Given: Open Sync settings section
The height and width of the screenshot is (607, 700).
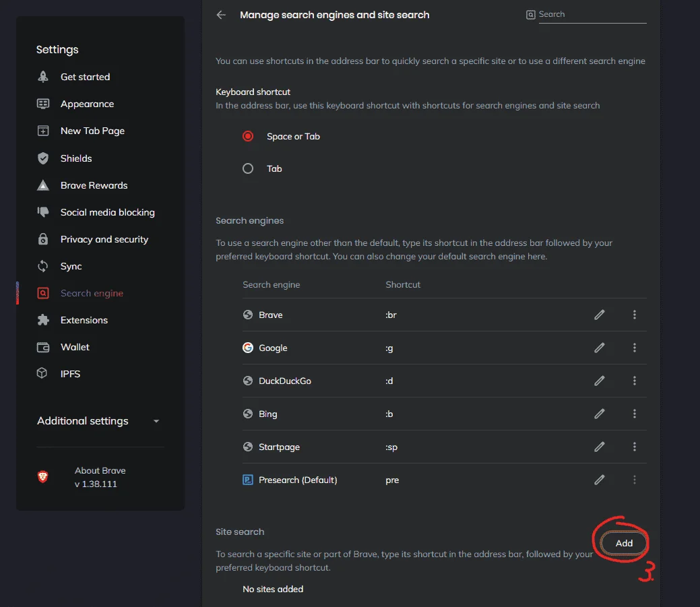Looking at the screenshot, I should coord(71,267).
